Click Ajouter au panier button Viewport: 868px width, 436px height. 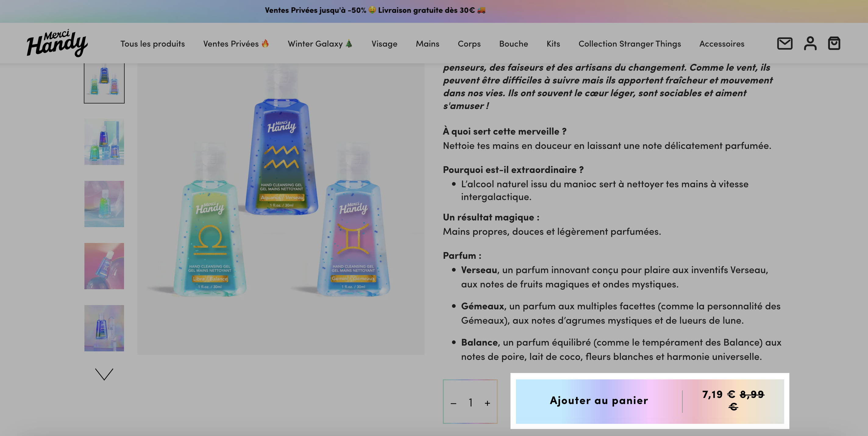pyautogui.click(x=650, y=401)
